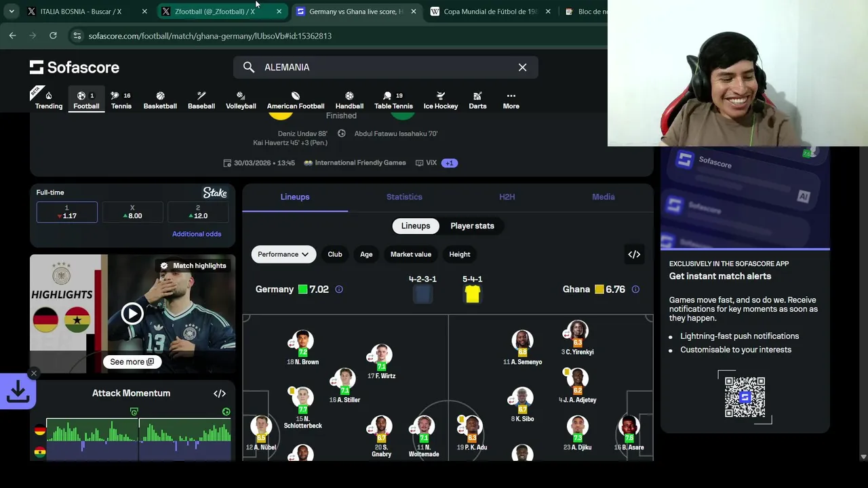Click the +1 TV channels badge
Image resolution: width=868 pixels, height=488 pixels.
450,163
